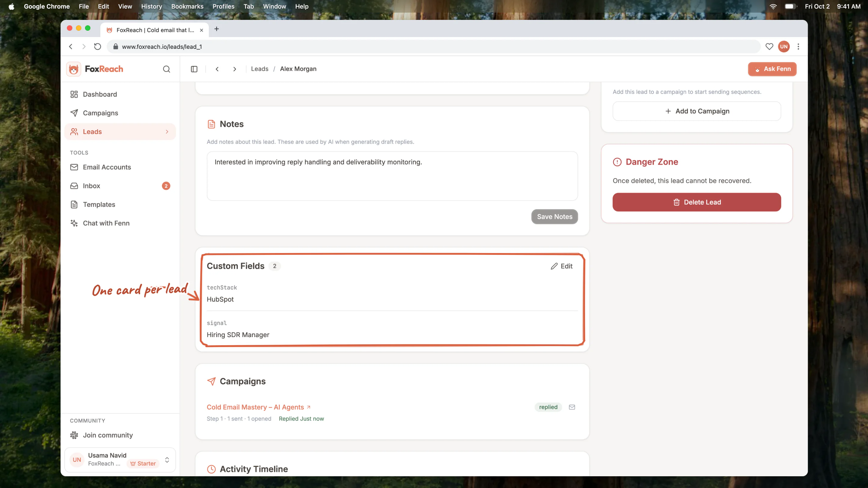Go to next lead arrow

(x=235, y=69)
